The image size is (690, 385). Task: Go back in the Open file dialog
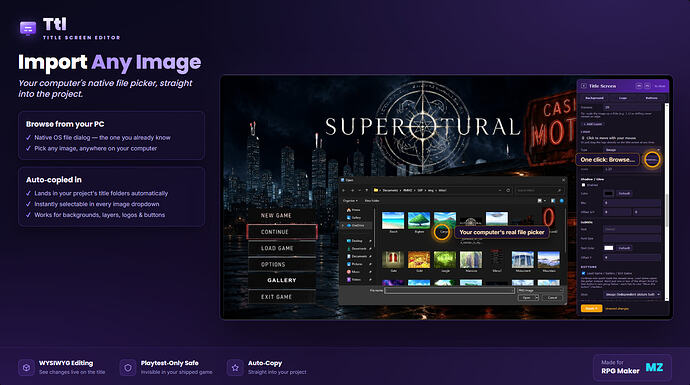pyautogui.click(x=344, y=190)
